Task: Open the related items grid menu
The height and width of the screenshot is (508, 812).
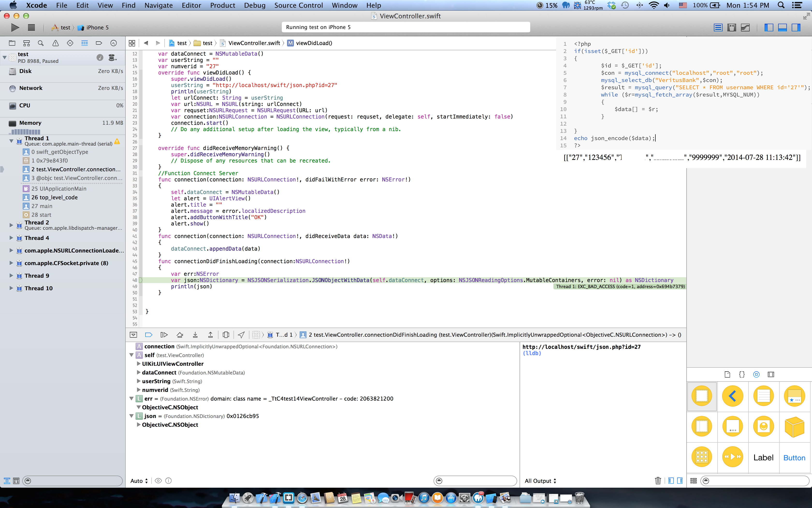Action: pos(132,43)
